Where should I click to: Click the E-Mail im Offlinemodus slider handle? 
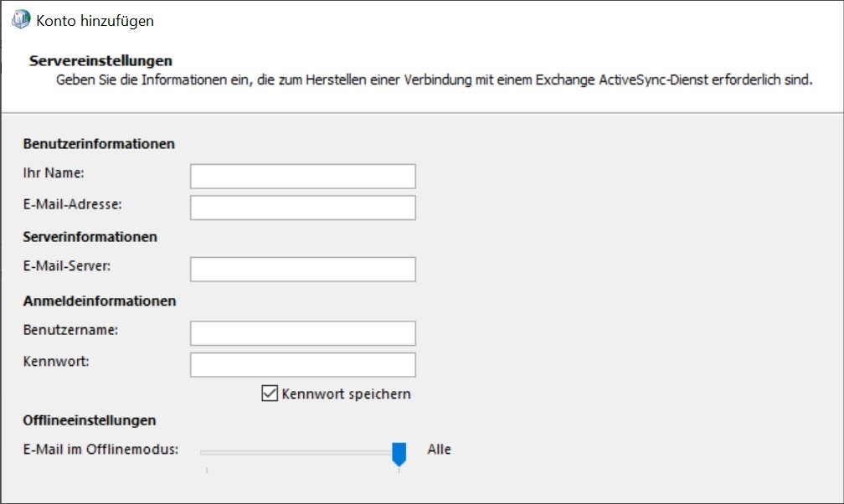(x=400, y=450)
